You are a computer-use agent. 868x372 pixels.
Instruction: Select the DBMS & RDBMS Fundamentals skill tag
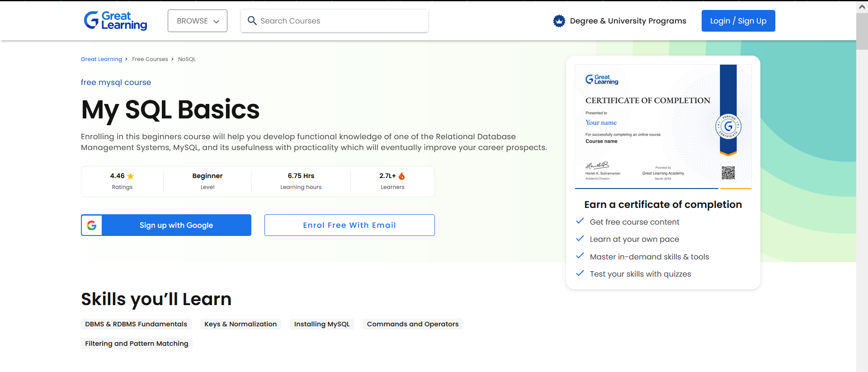point(136,324)
